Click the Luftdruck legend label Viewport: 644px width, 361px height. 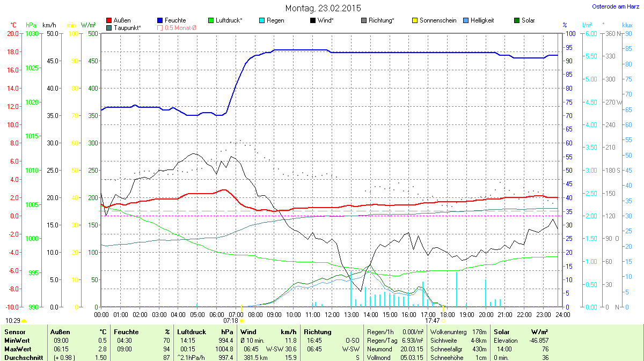[x=229, y=20]
